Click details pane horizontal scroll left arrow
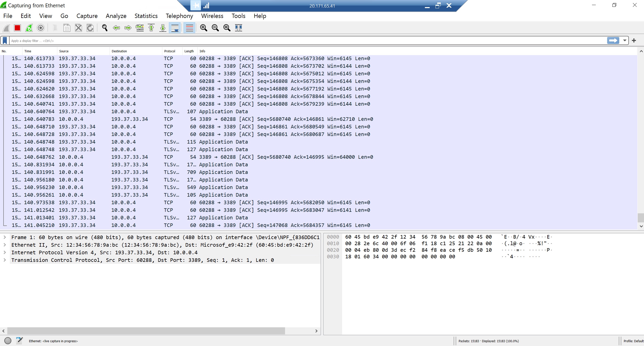Screen dimensions: 644x346 (4, 331)
